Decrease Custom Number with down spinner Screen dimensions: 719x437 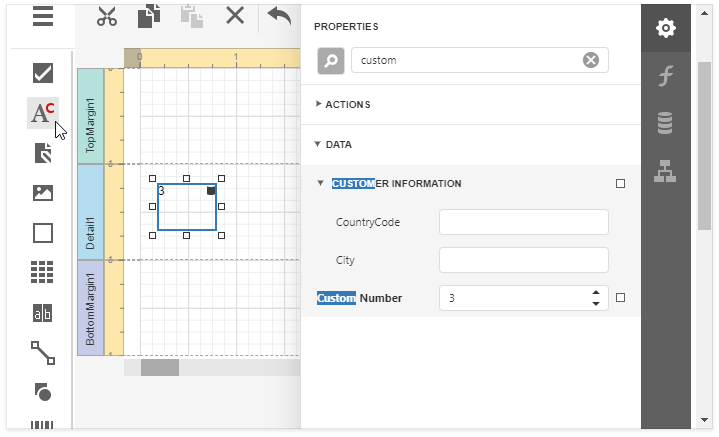coord(596,304)
